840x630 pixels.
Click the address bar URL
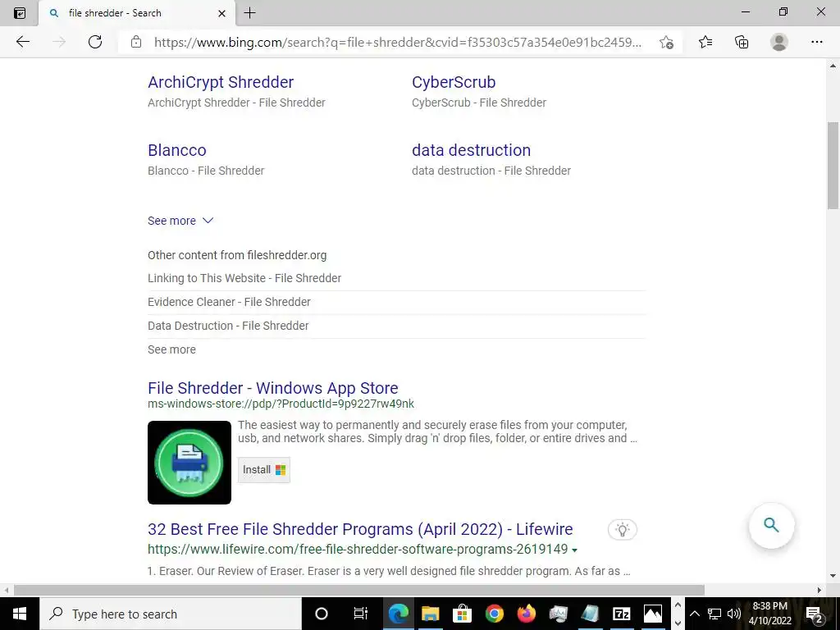tap(398, 43)
